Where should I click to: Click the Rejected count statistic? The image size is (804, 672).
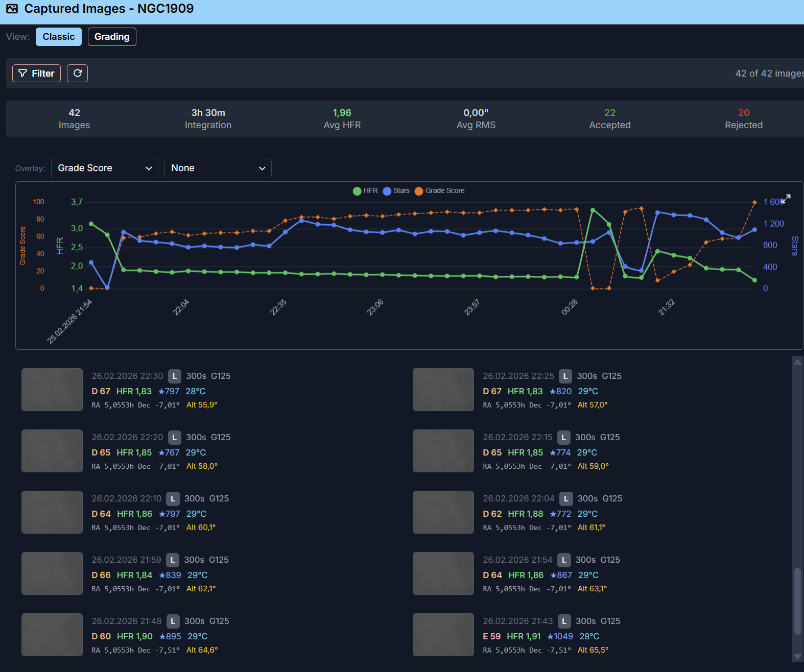pos(743,119)
